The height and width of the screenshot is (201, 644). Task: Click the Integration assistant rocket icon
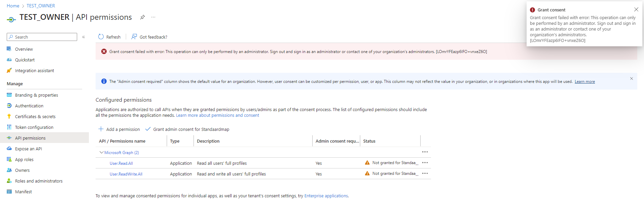(x=9, y=70)
